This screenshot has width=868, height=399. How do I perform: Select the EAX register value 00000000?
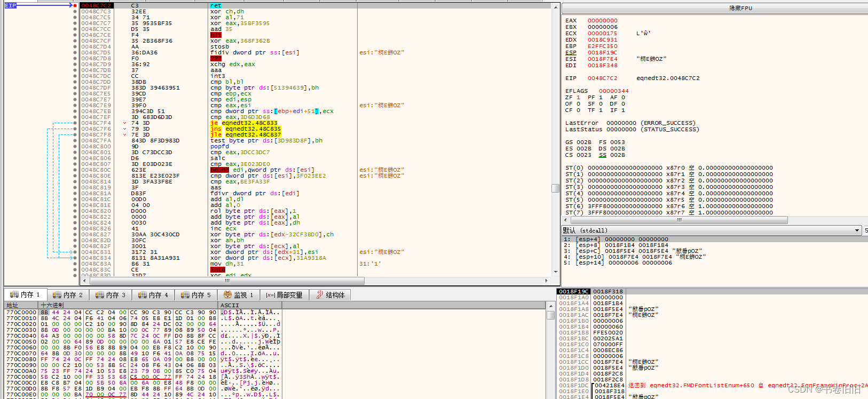coord(603,21)
